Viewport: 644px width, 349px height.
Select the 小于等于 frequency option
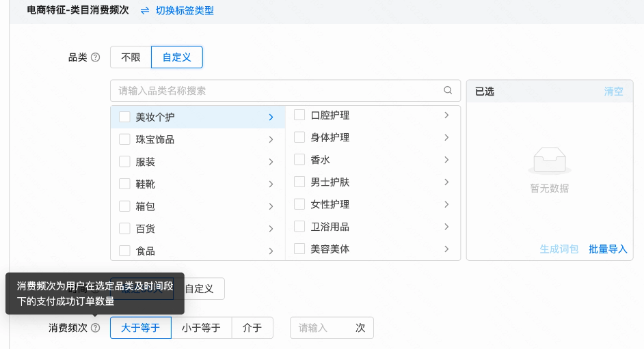(x=201, y=328)
